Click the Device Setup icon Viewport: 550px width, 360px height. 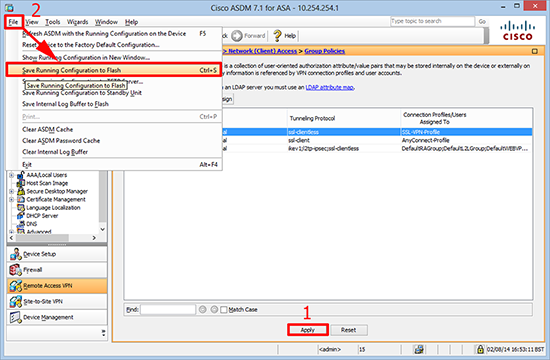point(15,254)
